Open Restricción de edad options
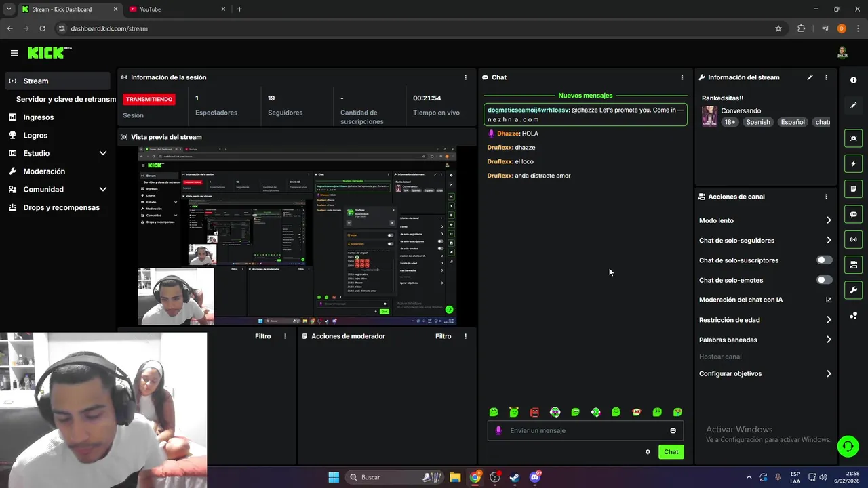 (765, 320)
